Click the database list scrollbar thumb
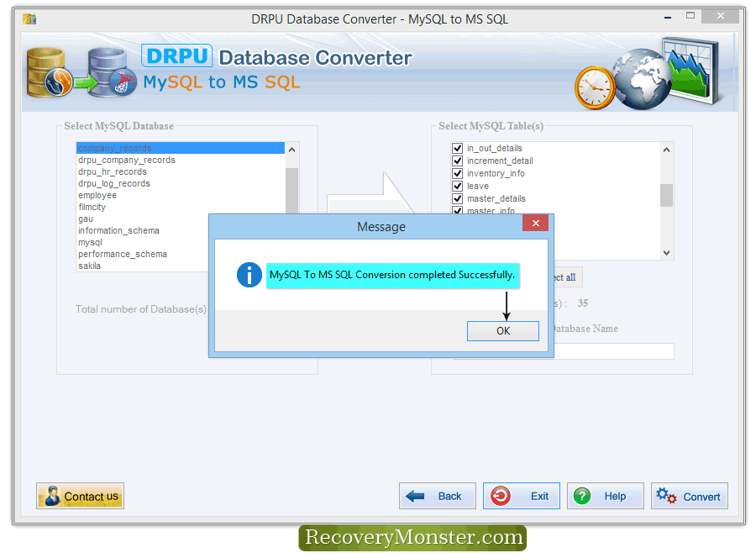Screen dimensions: 756x553 [x=291, y=191]
